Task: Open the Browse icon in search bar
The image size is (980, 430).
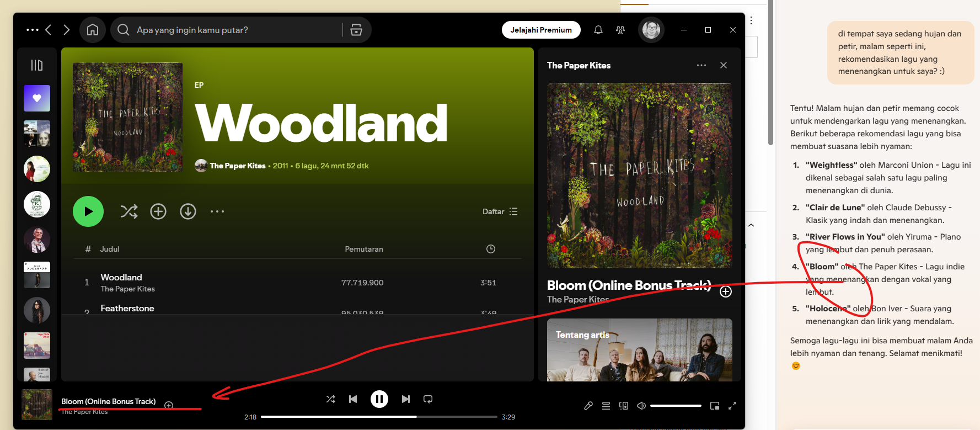Action: (356, 30)
